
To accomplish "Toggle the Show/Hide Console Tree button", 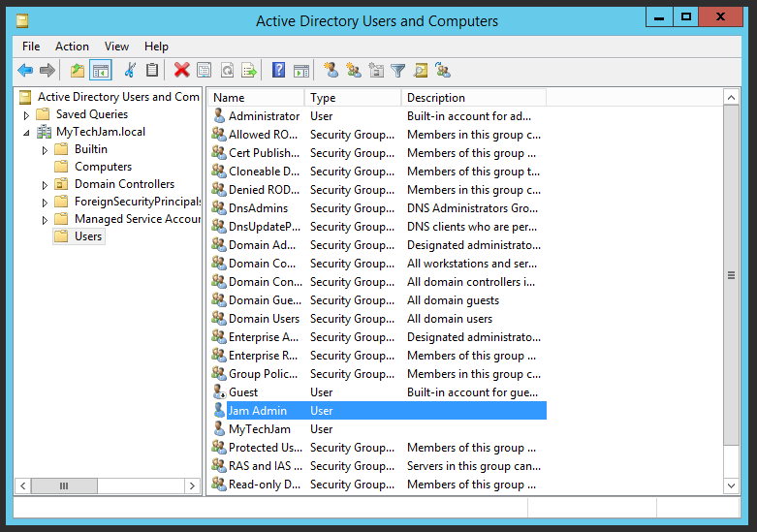I will (101, 71).
